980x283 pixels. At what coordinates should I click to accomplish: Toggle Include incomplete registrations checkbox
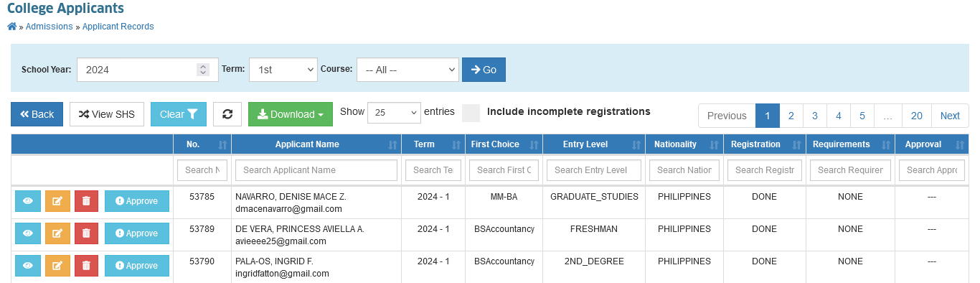pyautogui.click(x=471, y=113)
